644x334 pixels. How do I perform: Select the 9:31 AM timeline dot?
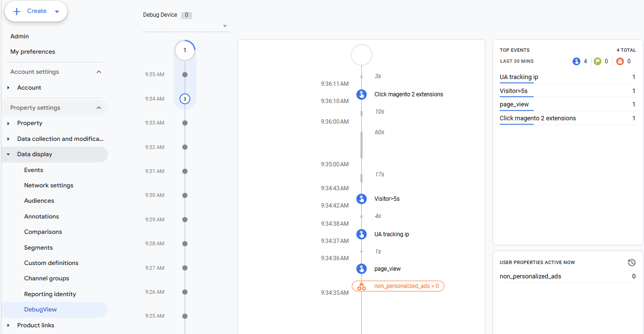[x=185, y=171]
